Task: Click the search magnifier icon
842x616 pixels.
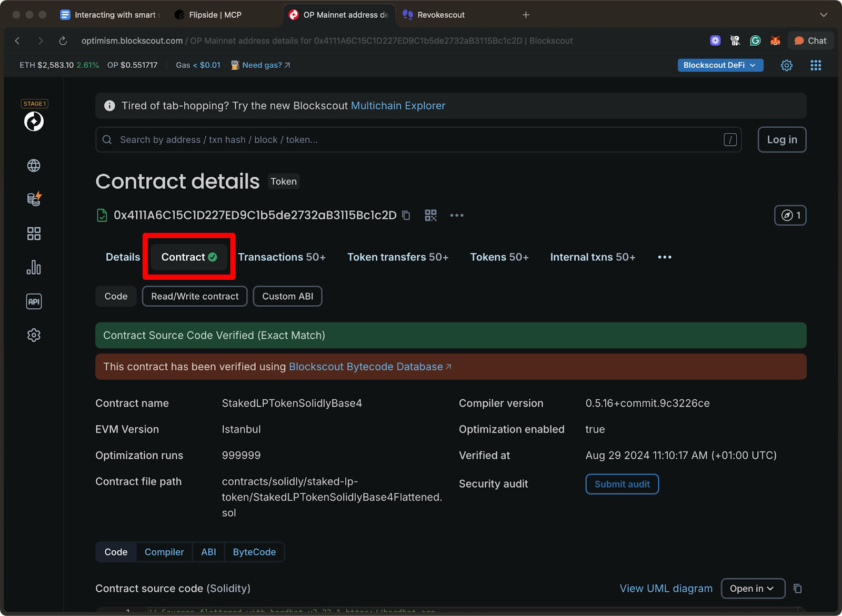Action: click(107, 139)
